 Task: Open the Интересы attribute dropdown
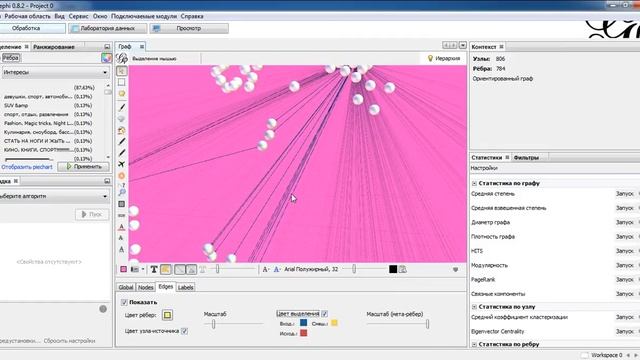click(x=55, y=72)
